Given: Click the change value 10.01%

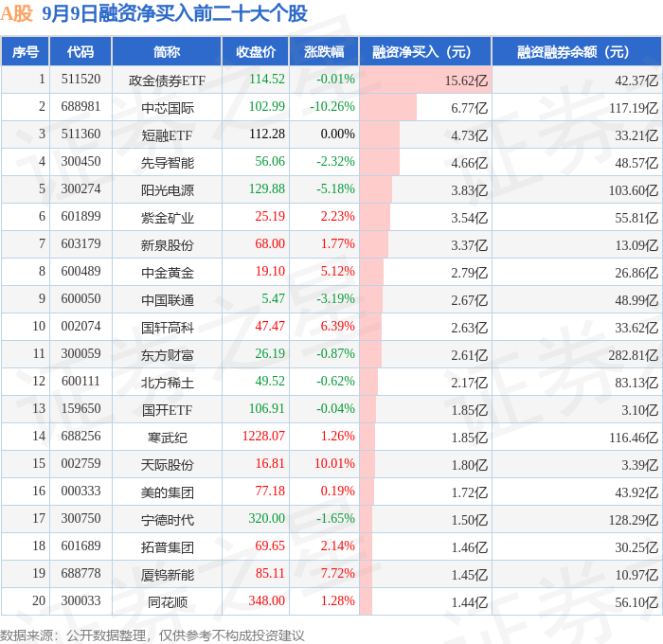Looking at the screenshot, I should tap(334, 464).
